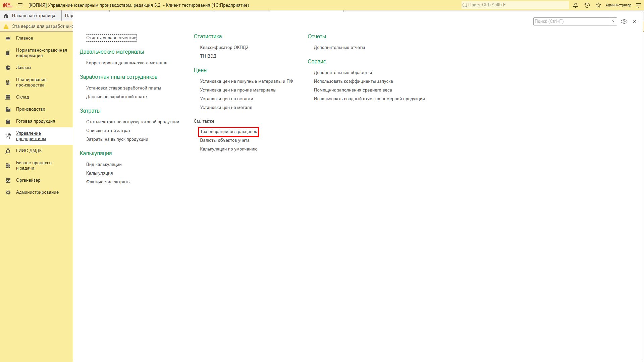The width and height of the screenshot is (644, 362).
Task: Open Список статей затрат
Action: point(108,131)
